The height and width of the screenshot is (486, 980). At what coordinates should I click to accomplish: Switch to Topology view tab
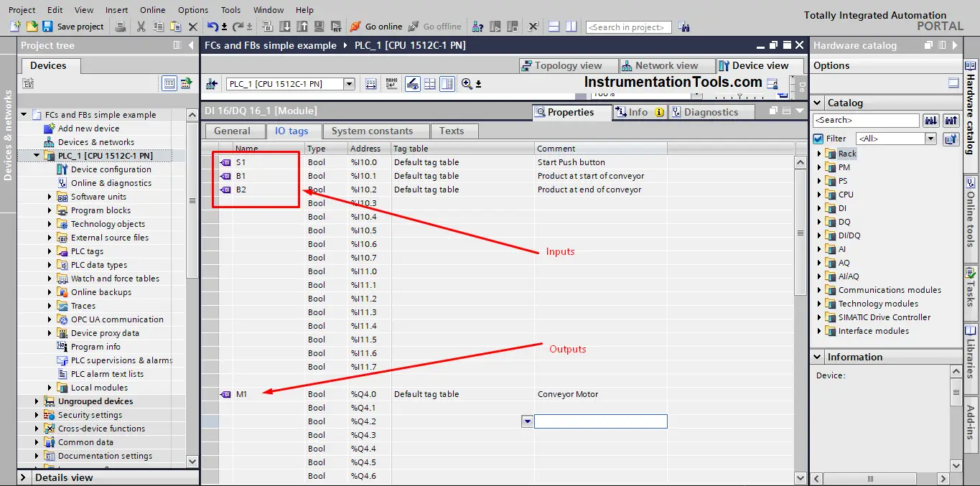(568, 65)
